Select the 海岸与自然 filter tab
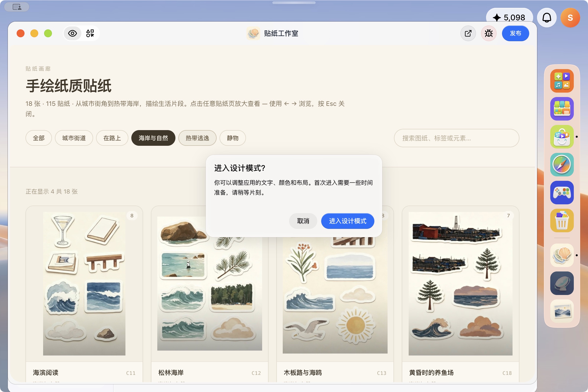588x392 pixels. pos(153,138)
